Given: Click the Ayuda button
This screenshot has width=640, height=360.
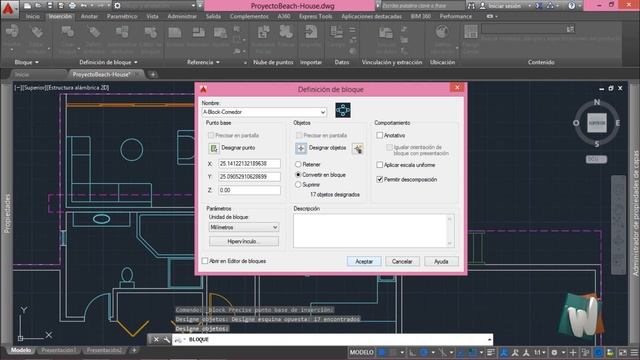Looking at the screenshot, I should (441, 261).
